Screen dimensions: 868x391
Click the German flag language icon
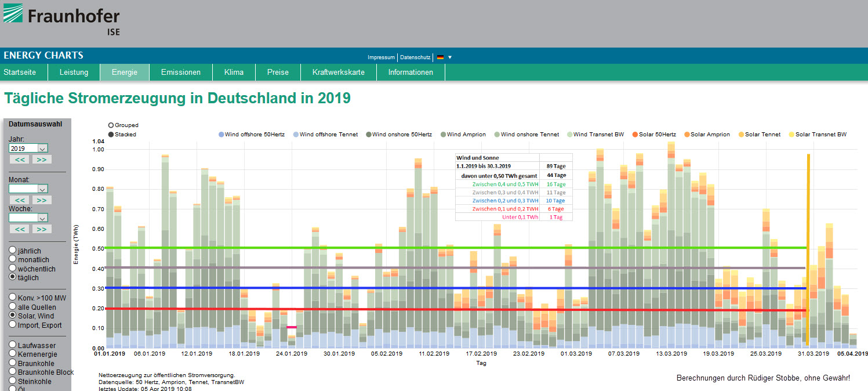440,57
